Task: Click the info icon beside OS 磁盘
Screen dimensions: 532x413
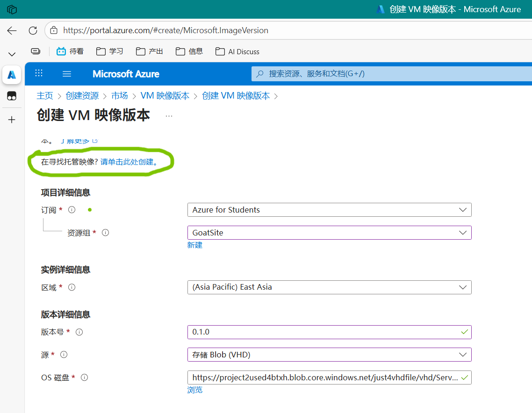Action: point(85,377)
